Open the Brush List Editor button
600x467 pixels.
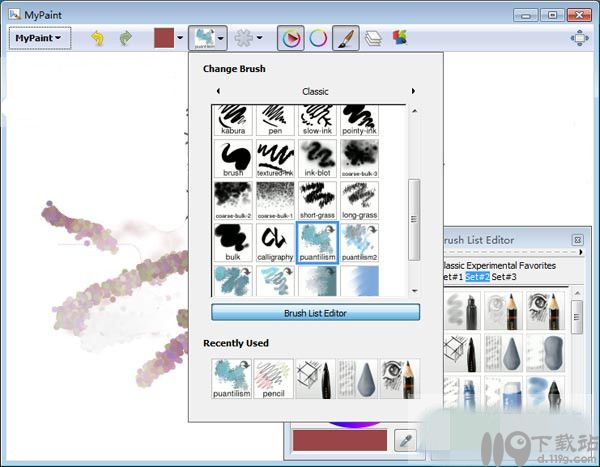click(x=315, y=313)
